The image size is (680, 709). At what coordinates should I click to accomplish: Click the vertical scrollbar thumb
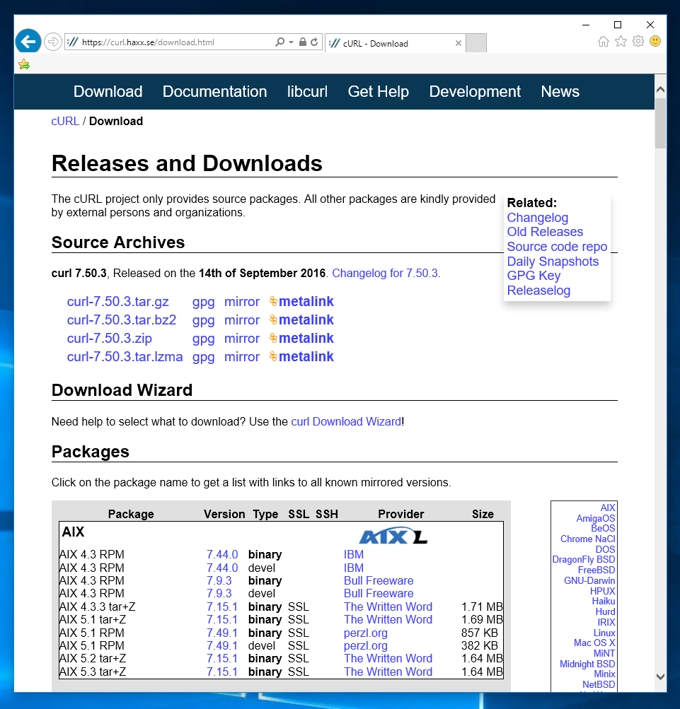coord(660,123)
